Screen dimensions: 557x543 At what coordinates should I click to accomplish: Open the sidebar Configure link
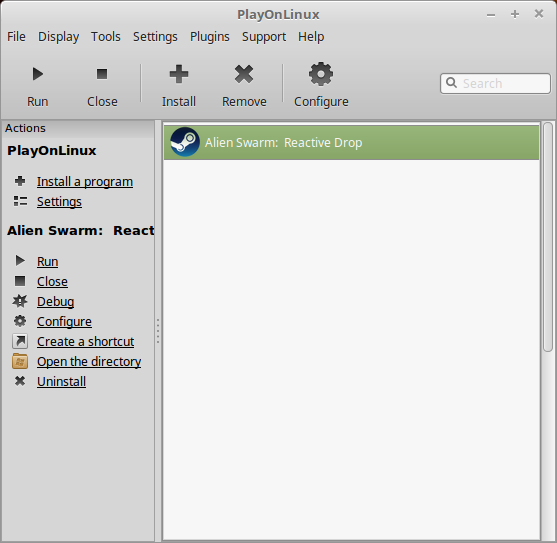coord(64,321)
